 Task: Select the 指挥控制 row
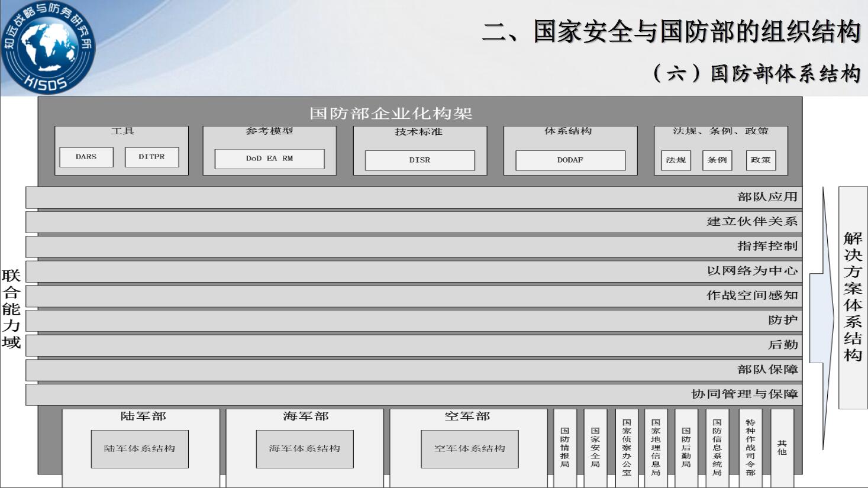413,247
